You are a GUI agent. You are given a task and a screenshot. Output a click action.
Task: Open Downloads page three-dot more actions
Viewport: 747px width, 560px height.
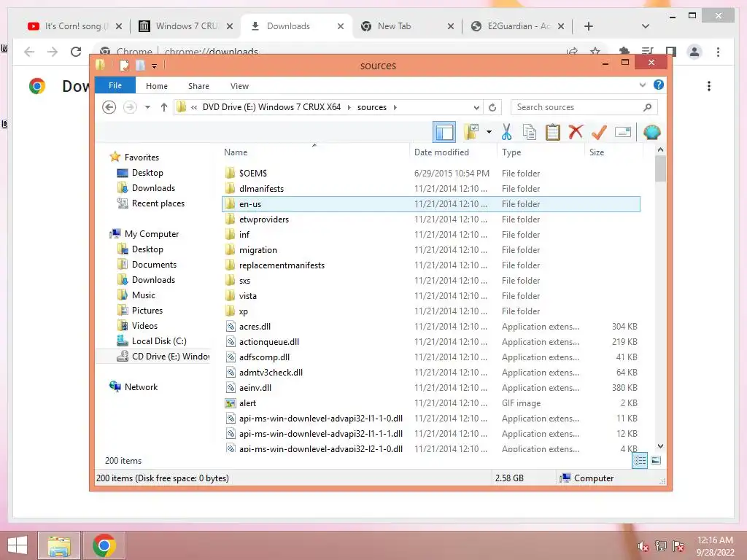tap(709, 86)
